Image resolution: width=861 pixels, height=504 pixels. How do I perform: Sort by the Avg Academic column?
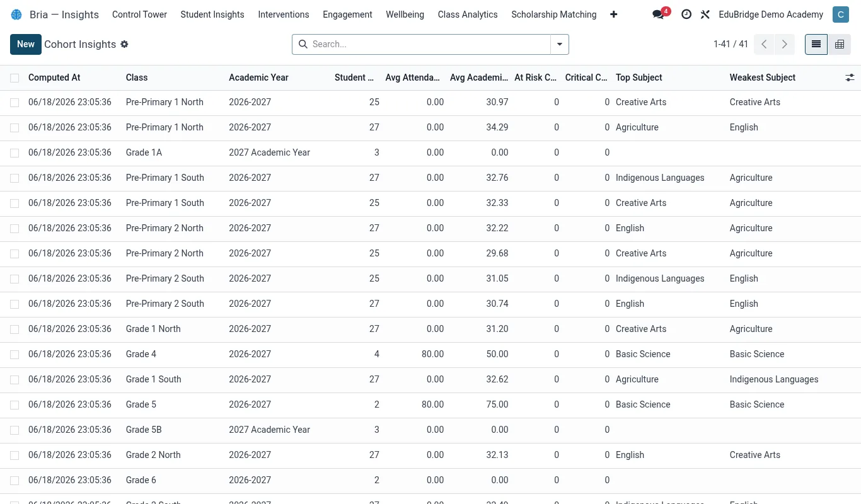click(x=479, y=77)
